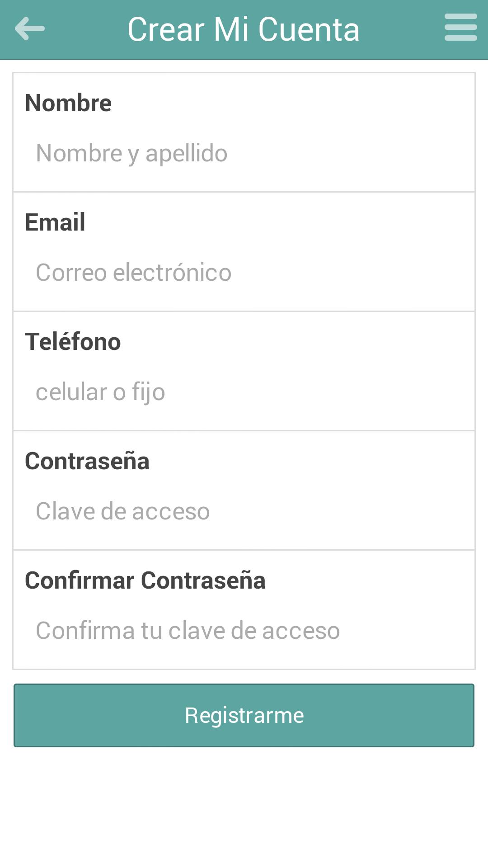Tap empty space right of Email label
The height and width of the screenshot is (868, 488).
[280, 222]
